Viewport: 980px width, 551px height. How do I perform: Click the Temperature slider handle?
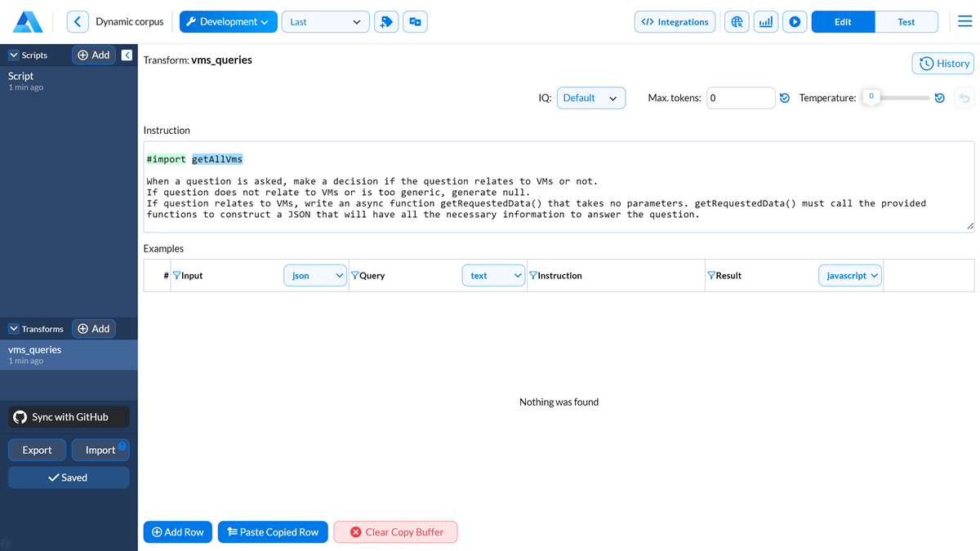871,97
